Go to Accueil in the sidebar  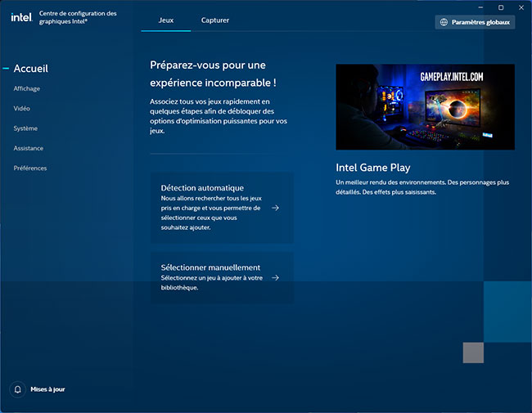tap(31, 69)
